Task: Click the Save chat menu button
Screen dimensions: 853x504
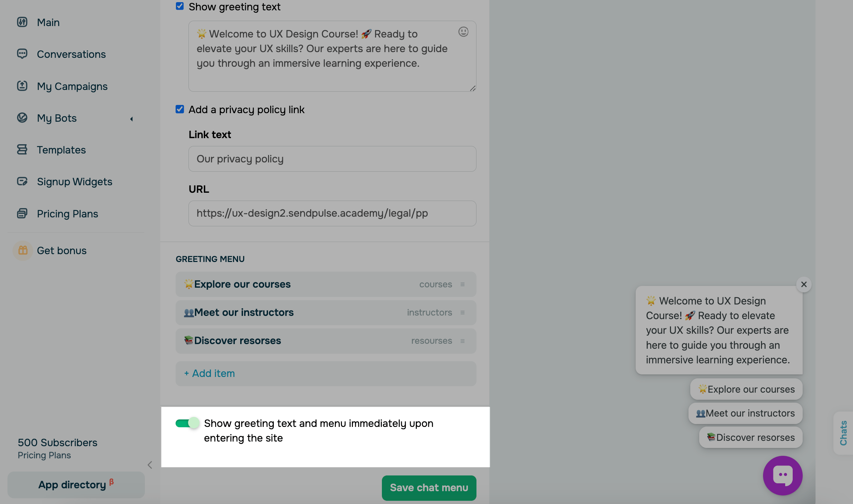Action: pyautogui.click(x=429, y=488)
